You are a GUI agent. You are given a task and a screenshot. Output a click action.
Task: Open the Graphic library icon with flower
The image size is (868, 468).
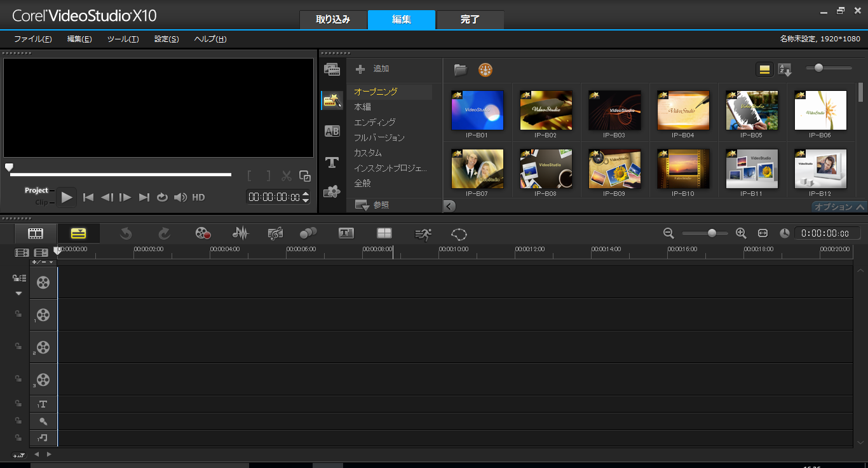pyautogui.click(x=332, y=191)
